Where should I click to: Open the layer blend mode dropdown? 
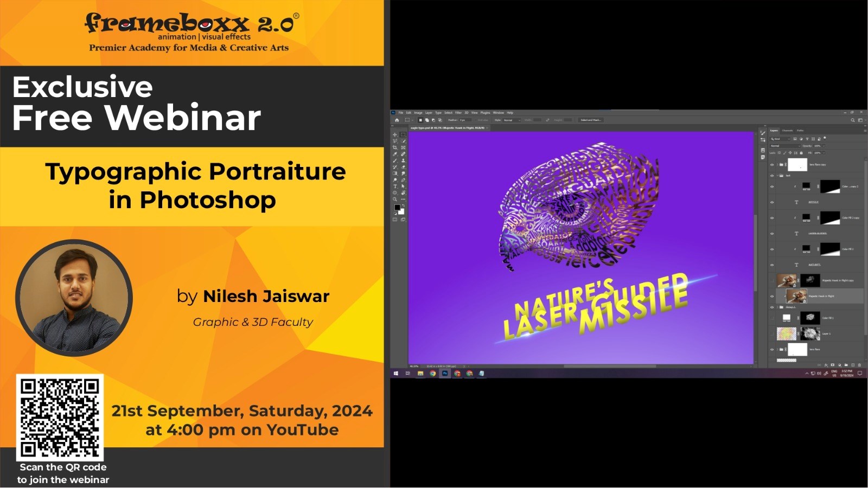pos(785,146)
